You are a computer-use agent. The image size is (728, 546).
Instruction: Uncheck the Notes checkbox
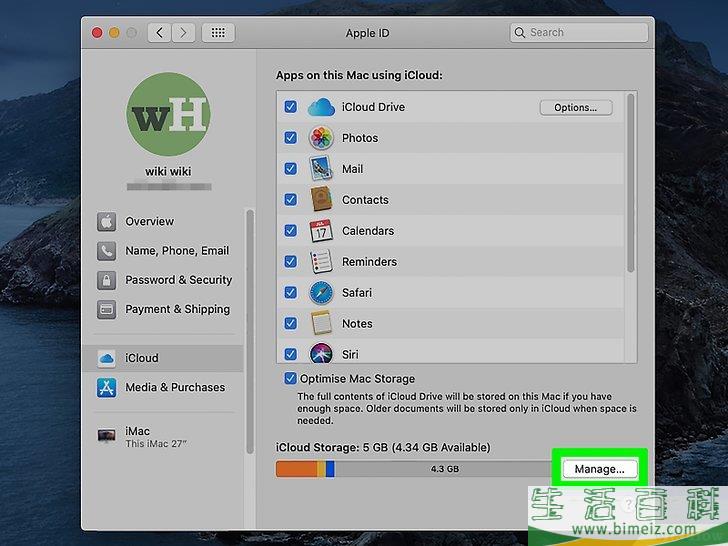point(291,323)
